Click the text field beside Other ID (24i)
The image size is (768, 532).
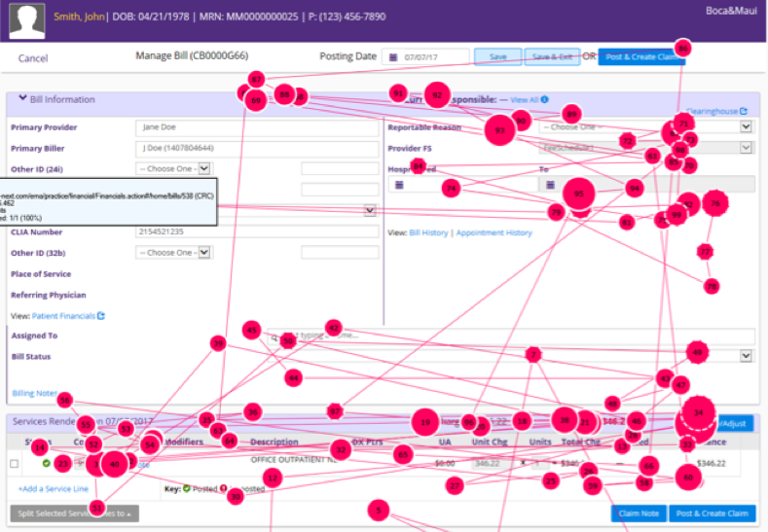[x=341, y=169]
